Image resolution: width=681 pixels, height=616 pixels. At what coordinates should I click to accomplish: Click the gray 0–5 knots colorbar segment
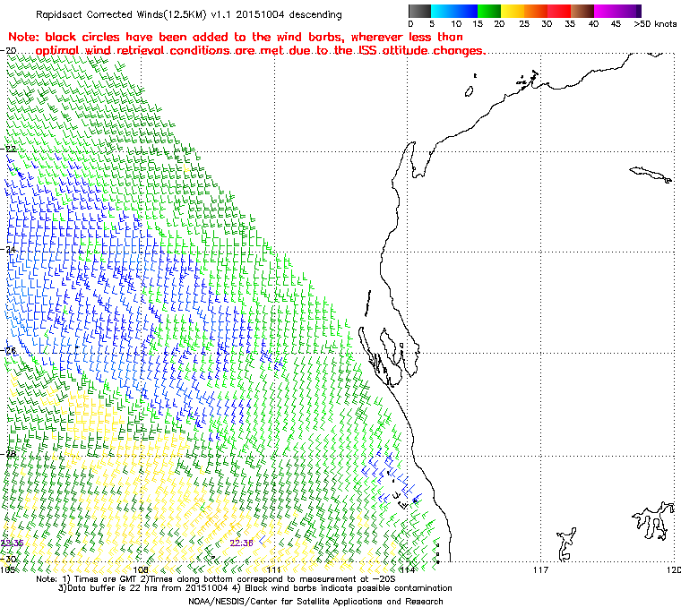[419, 11]
